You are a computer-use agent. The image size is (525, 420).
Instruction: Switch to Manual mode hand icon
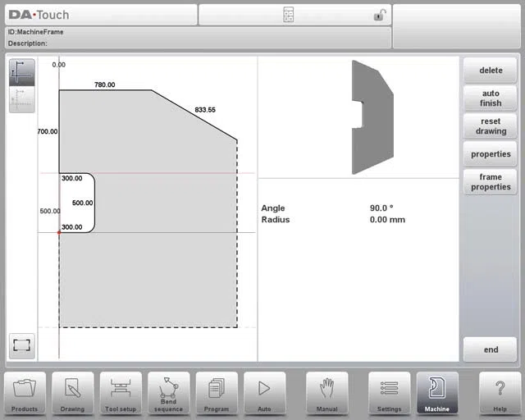(x=326, y=393)
